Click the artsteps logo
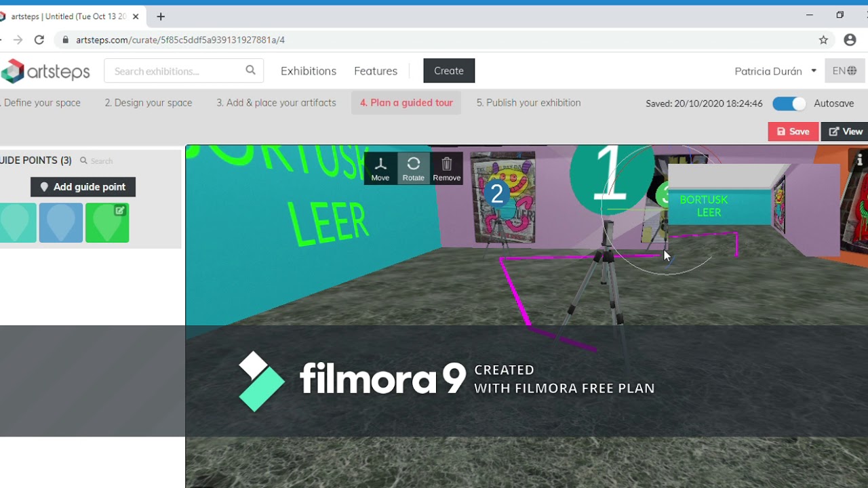868x488 pixels. pyautogui.click(x=45, y=71)
